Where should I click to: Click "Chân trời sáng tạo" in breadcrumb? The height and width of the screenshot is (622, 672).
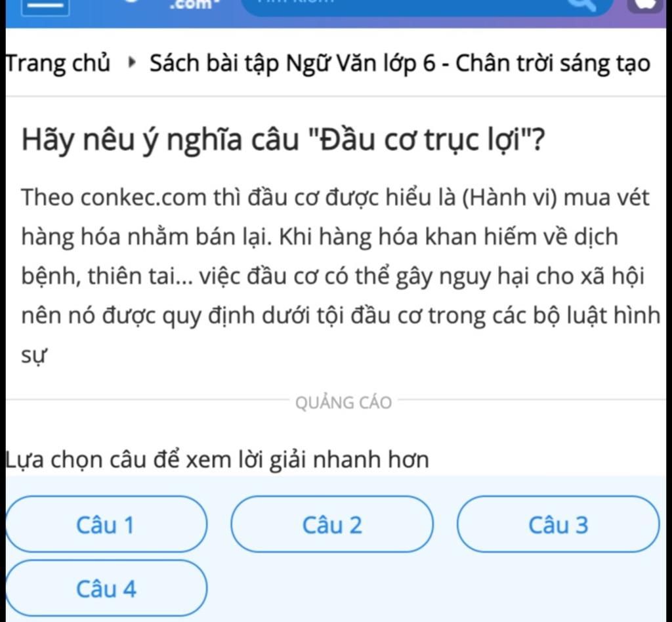(x=553, y=64)
